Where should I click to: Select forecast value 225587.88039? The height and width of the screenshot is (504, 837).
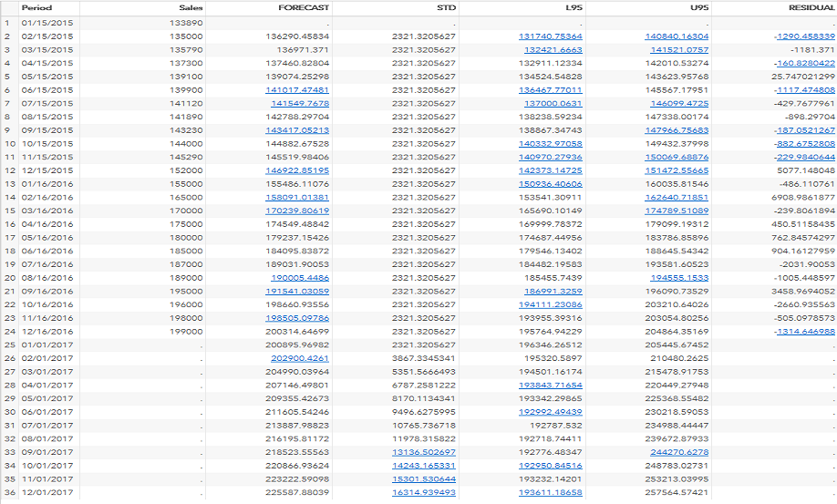tap(297, 492)
